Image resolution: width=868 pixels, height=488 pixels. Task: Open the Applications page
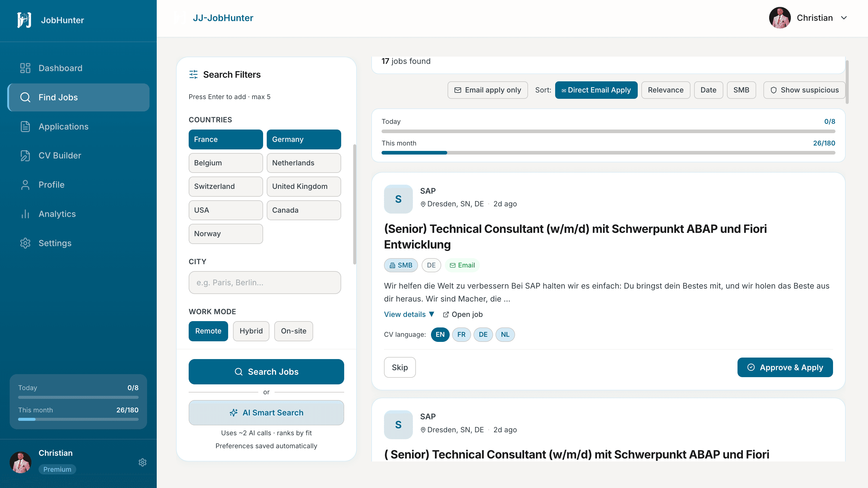pyautogui.click(x=78, y=126)
